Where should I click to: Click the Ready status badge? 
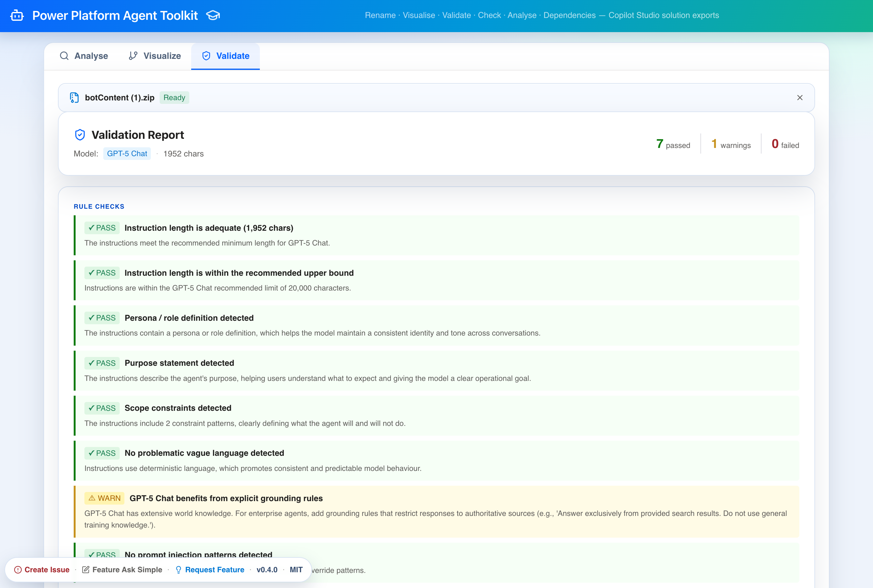coord(174,98)
